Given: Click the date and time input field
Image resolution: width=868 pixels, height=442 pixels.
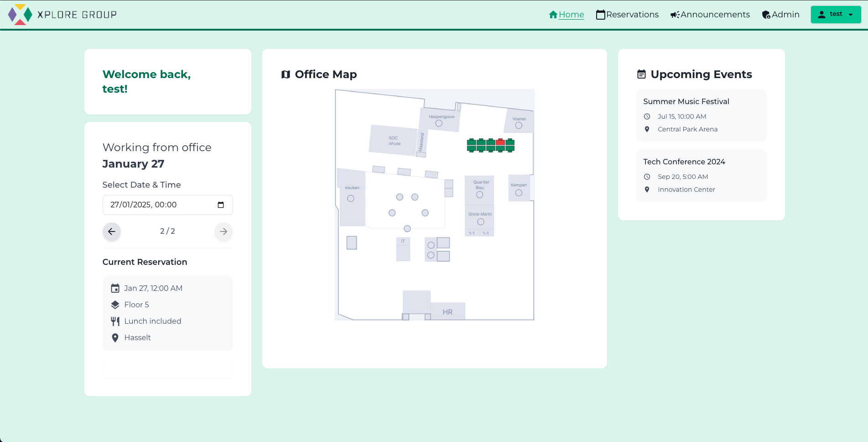Looking at the screenshot, I should coord(160,205).
